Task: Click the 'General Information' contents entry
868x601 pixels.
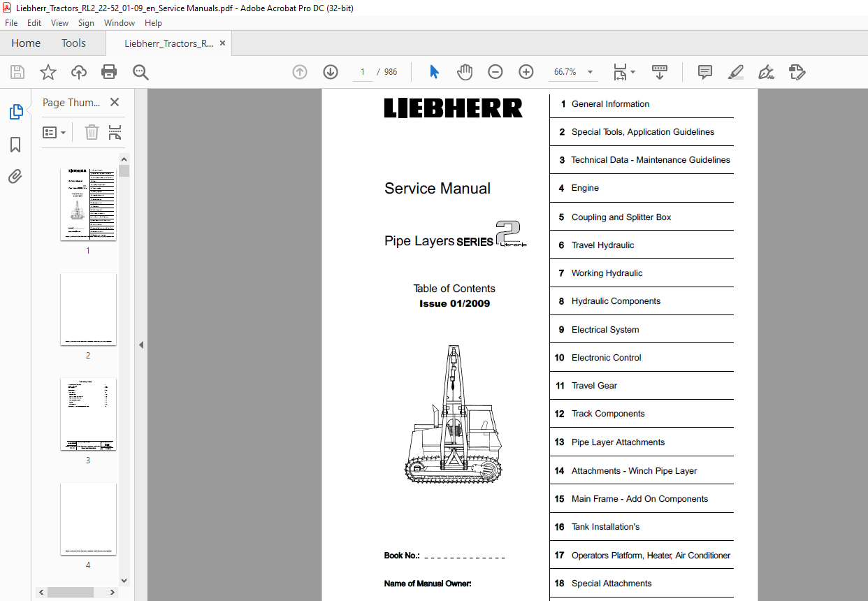Action: coord(610,104)
